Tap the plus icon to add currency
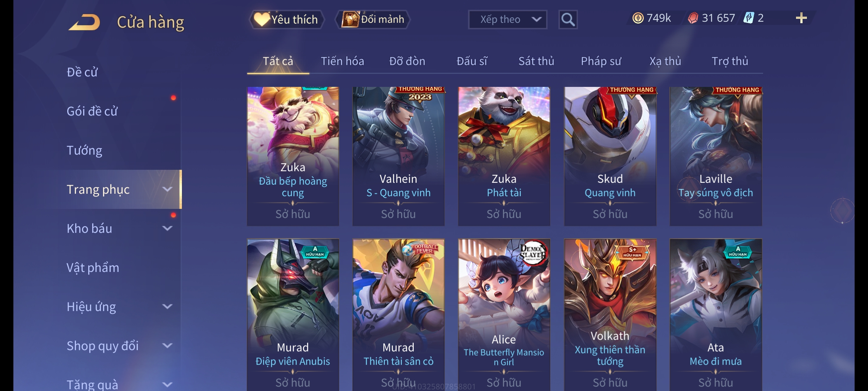 [x=801, y=18]
